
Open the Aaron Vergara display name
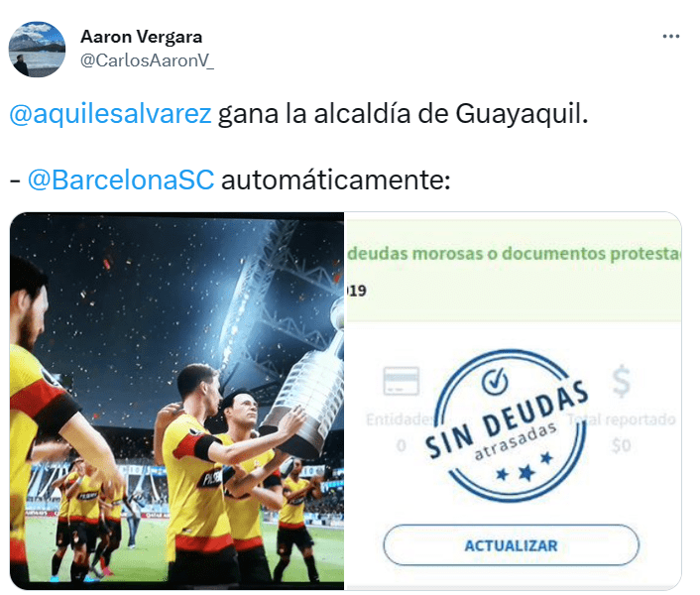pos(141,37)
